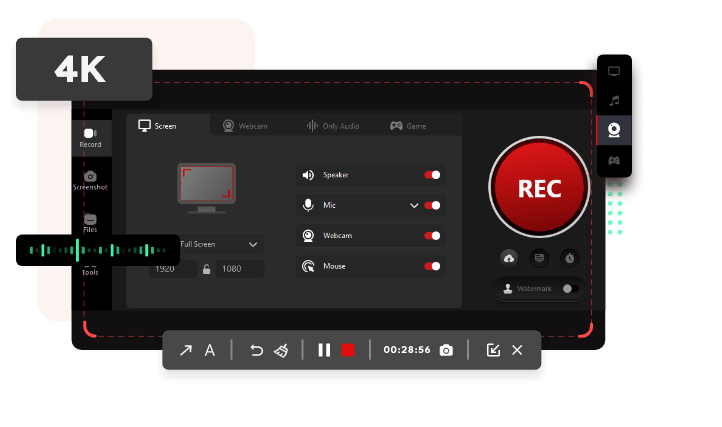Take a snapshot using the toolbar camera icon

point(446,350)
